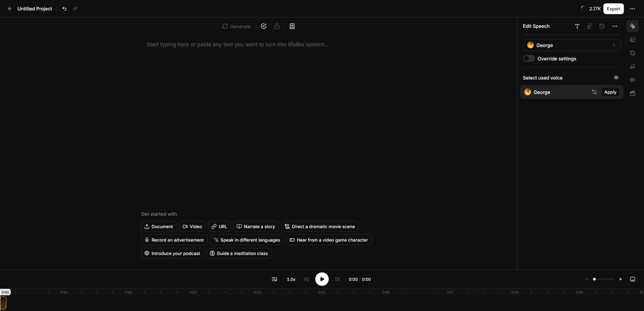Open the three-dot menu next to Export
The width and height of the screenshot is (644, 311).
tap(632, 9)
